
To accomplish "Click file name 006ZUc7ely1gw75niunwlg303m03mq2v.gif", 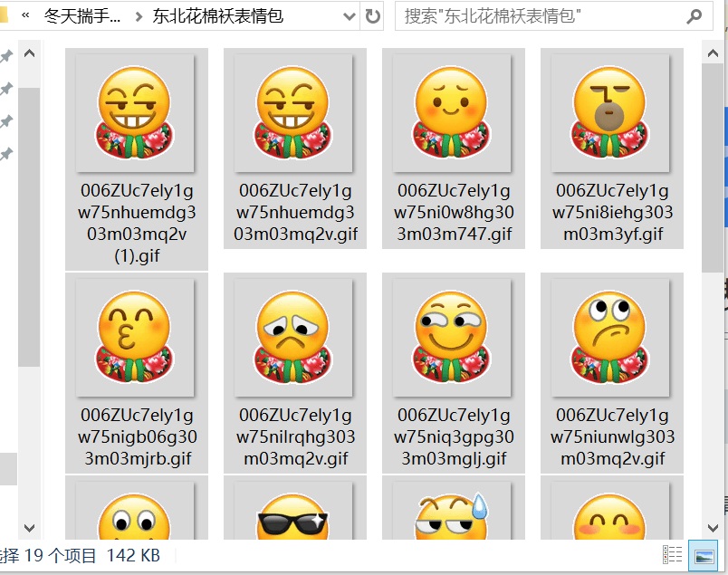I will tap(612, 436).
